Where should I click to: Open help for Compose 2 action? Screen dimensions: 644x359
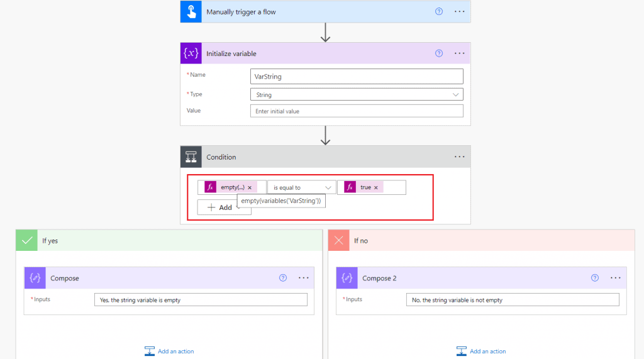point(595,278)
